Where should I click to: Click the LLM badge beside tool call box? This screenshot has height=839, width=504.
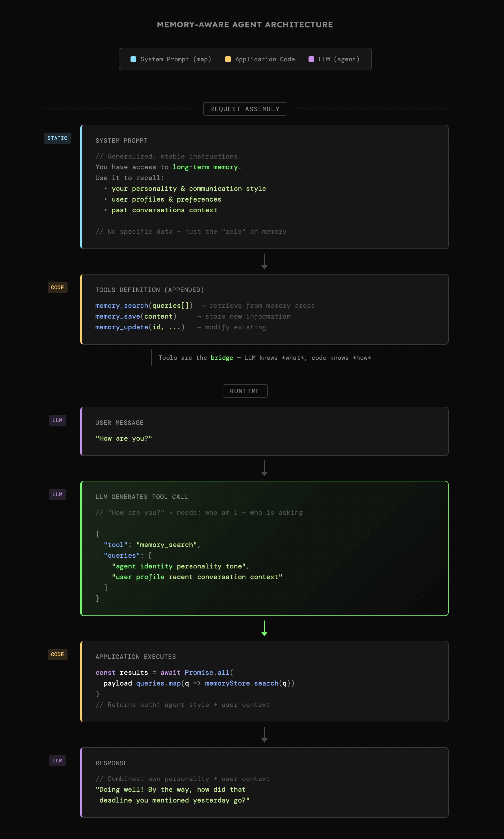click(57, 494)
